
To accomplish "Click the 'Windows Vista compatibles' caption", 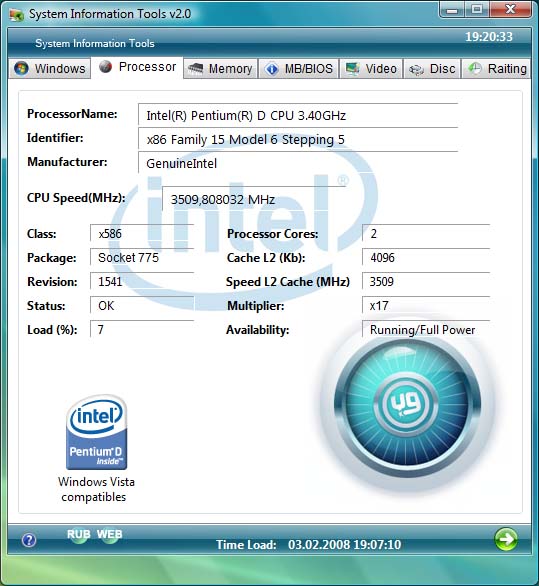I will tap(96, 489).
